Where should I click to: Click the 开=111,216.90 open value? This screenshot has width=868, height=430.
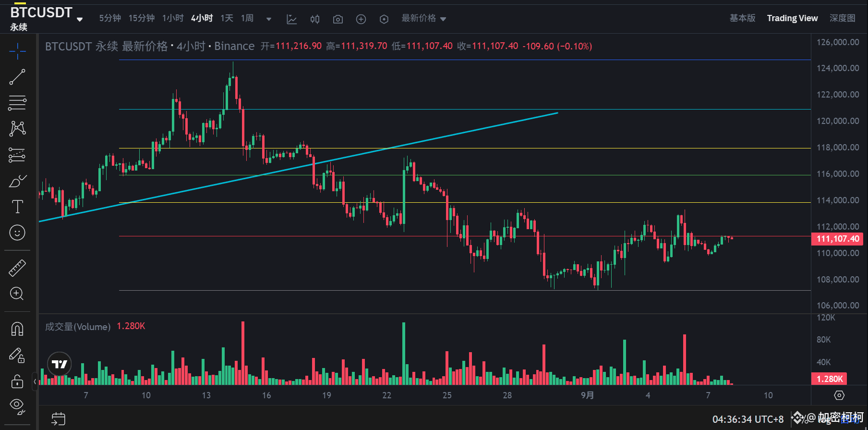coord(291,46)
